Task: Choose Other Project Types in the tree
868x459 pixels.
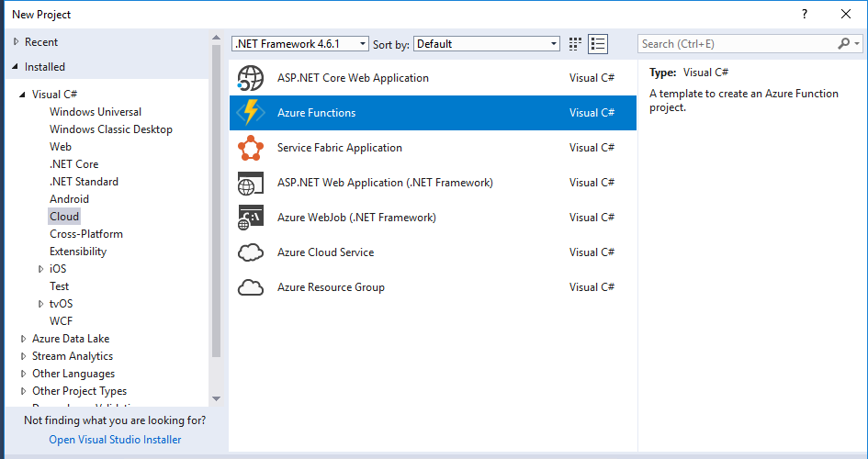Action: coord(79,391)
